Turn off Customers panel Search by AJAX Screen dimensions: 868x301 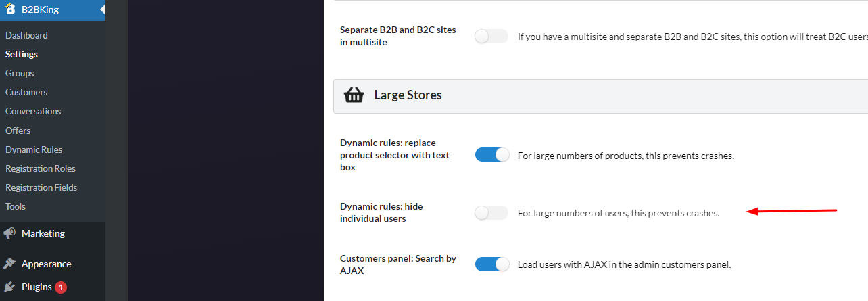(x=491, y=264)
